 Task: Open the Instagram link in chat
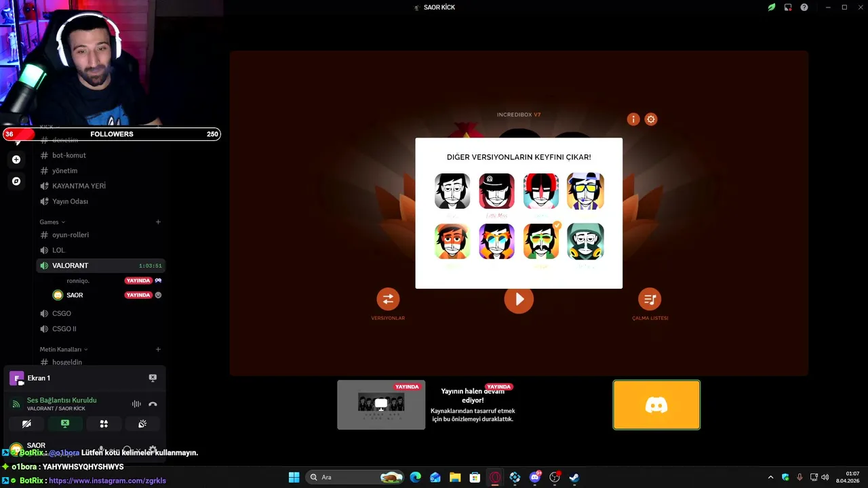107,481
